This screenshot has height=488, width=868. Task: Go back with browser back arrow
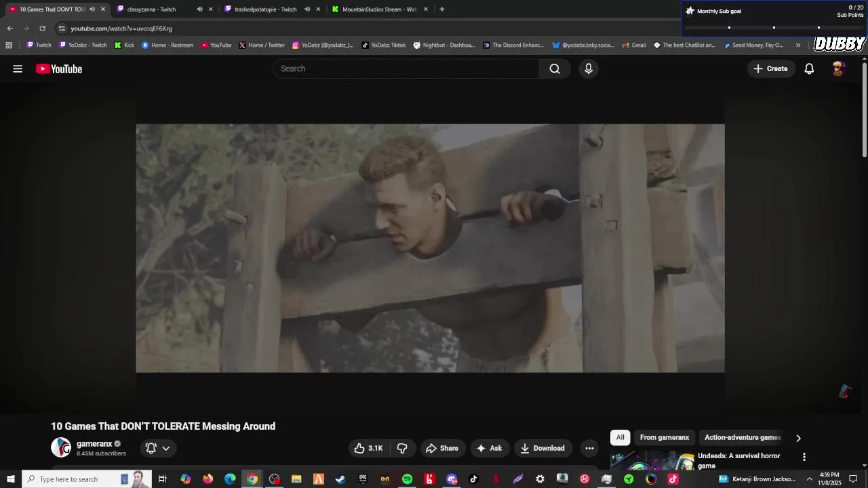(x=9, y=28)
